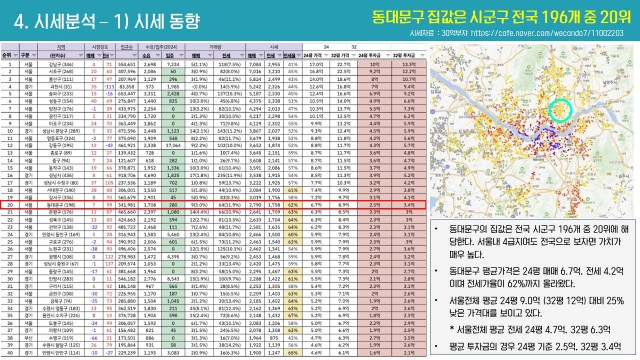Open the 구분 column filter dropdown
Image resolution: width=640 pixels, height=360 pixels.
tap(34, 55)
